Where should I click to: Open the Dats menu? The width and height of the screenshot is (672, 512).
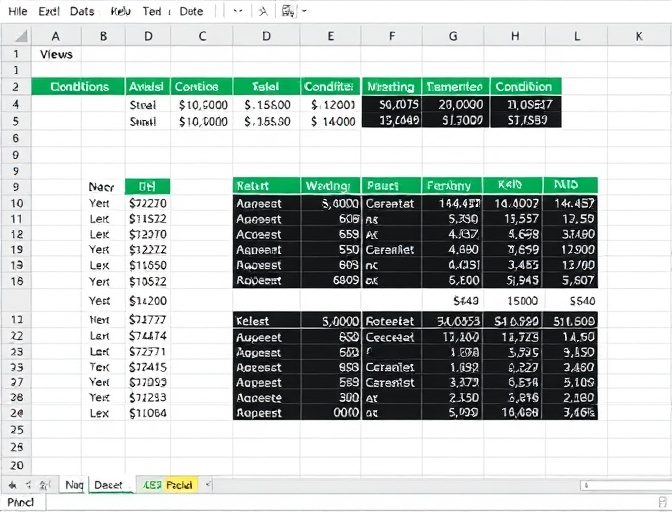[x=82, y=12]
